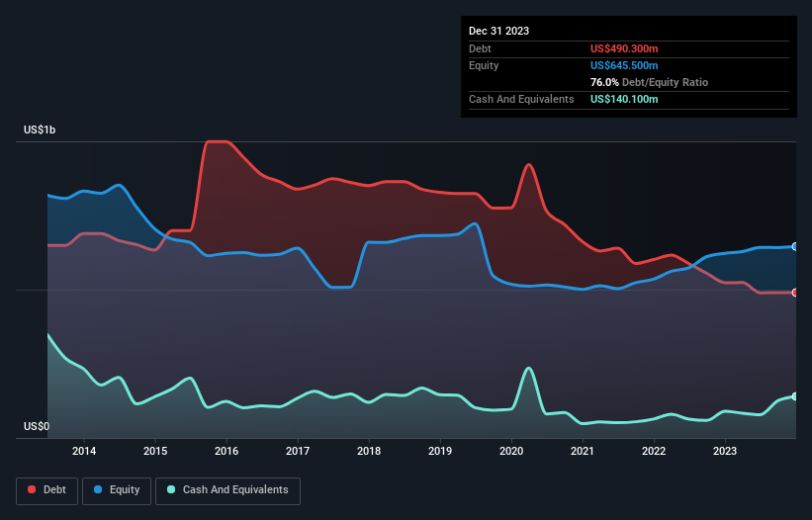Click the Debt value US$490.300m
This screenshot has width=812, height=520.
click(624, 48)
